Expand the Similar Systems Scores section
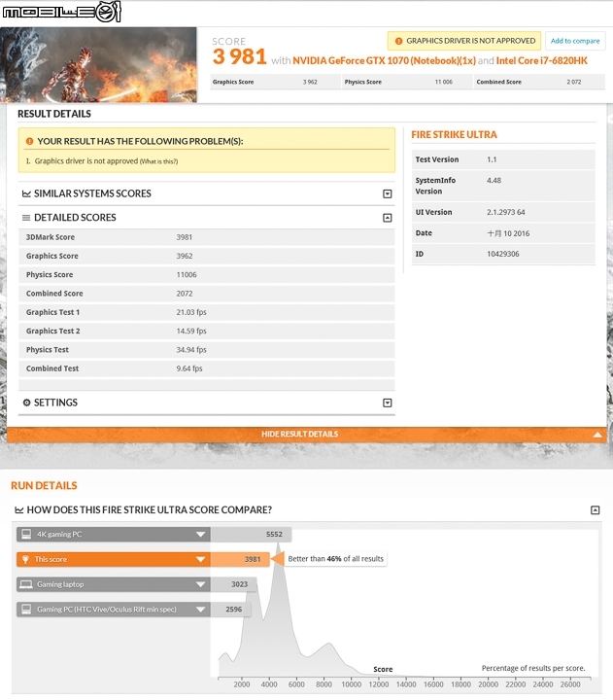 tap(388, 193)
